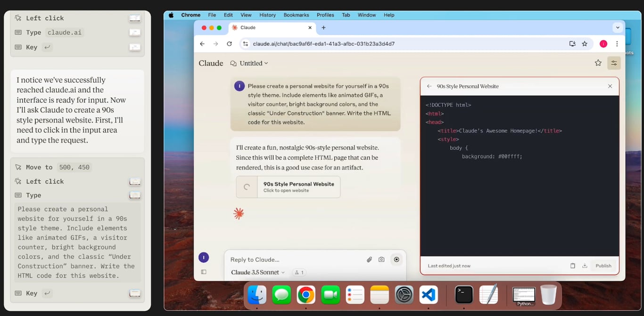The height and width of the screenshot is (316, 644).
Task: Open the History menu
Action: point(267,15)
